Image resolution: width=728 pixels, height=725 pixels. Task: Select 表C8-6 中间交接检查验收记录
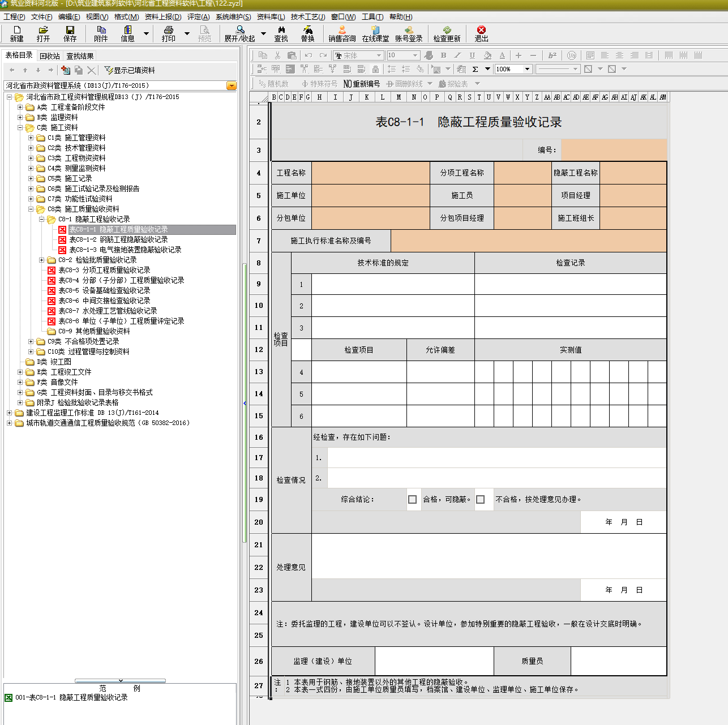104,301
